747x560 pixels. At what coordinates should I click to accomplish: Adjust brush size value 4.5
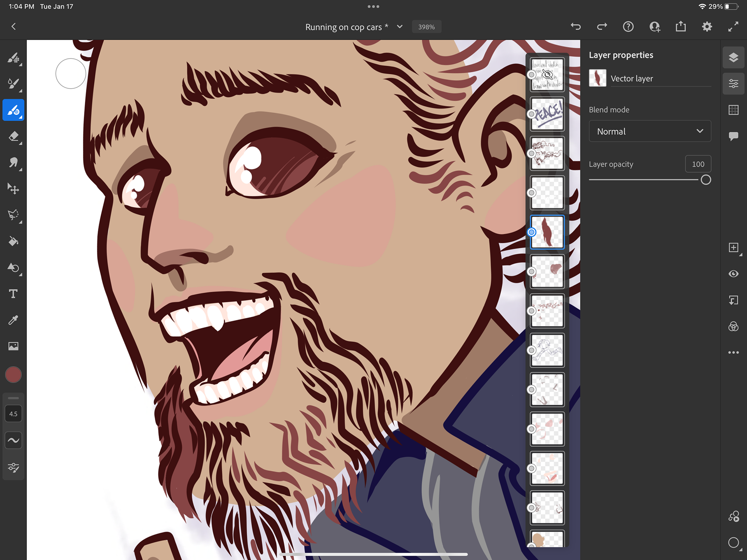click(14, 414)
